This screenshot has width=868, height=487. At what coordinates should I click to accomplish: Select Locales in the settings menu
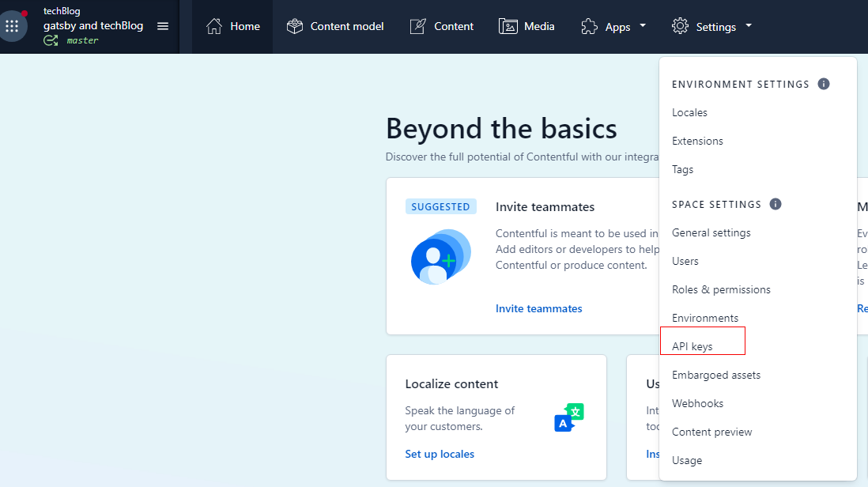690,112
